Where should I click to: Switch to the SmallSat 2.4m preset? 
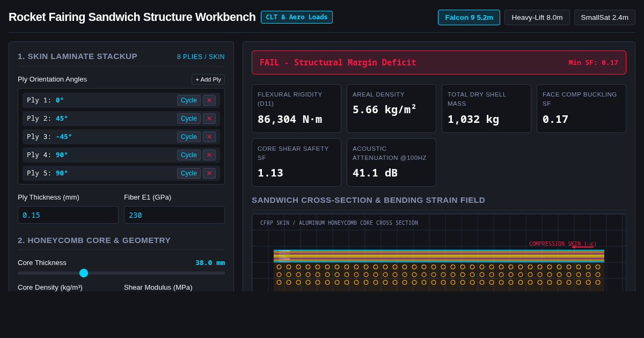tap(605, 17)
